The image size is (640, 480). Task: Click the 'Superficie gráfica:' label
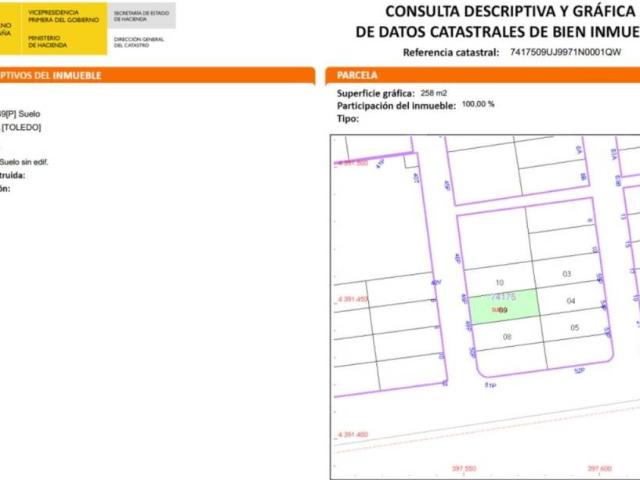[x=376, y=93]
